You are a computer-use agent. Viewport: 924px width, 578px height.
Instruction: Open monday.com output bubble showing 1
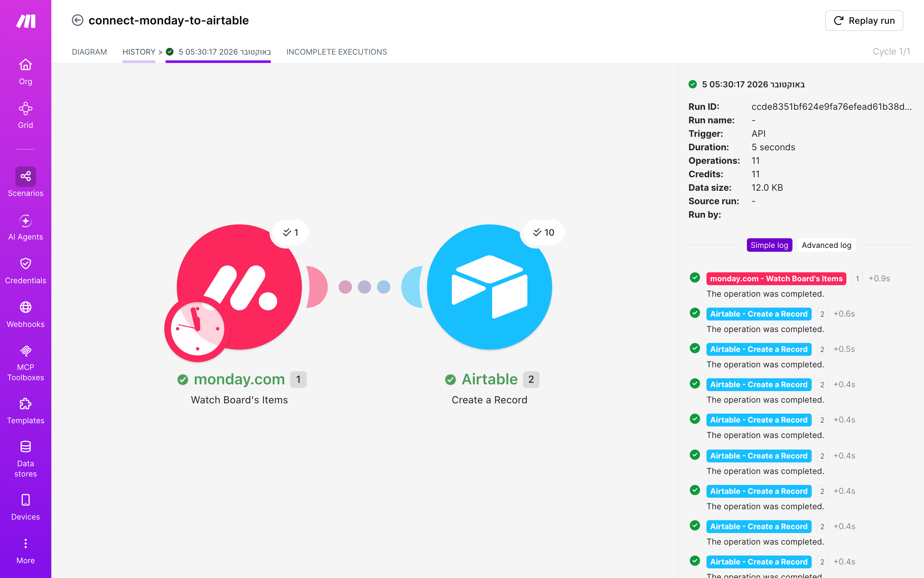[x=290, y=232]
